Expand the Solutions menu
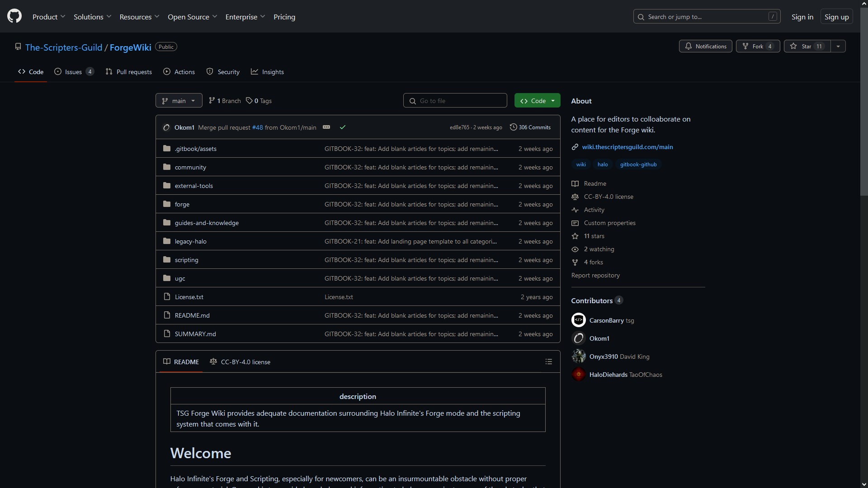This screenshot has width=868, height=488. coord(92,17)
